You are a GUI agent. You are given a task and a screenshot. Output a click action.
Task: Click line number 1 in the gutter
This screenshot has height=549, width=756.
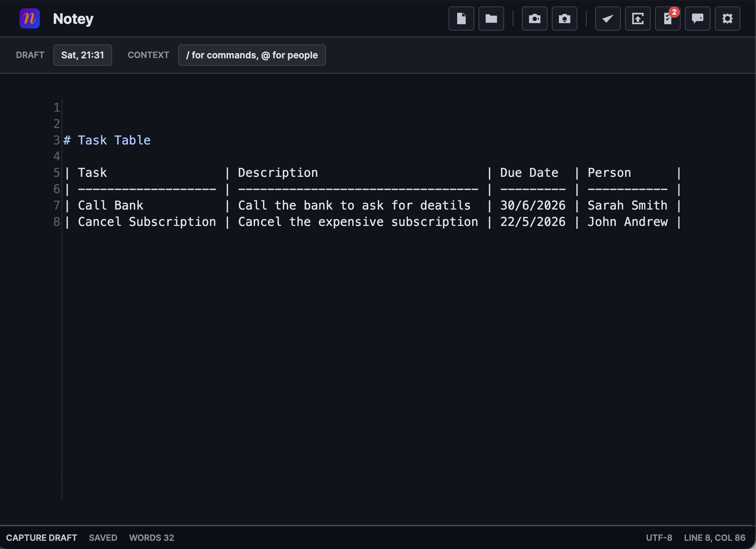pos(57,107)
